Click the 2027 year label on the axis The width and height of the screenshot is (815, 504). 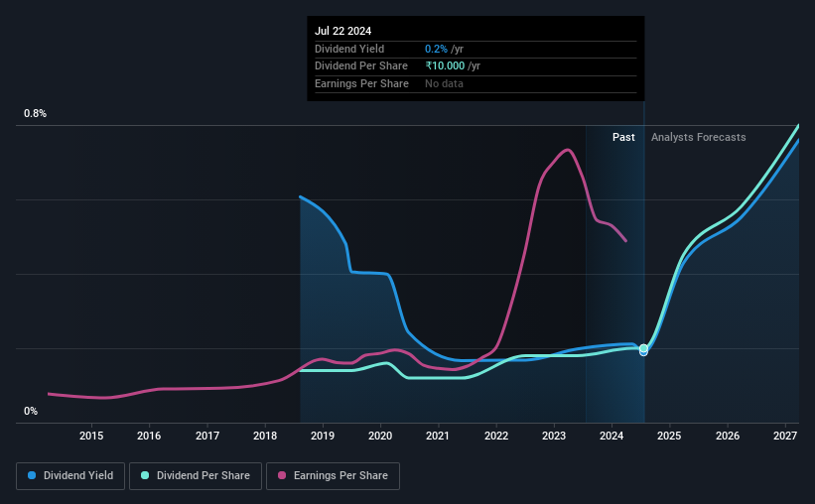click(x=785, y=436)
